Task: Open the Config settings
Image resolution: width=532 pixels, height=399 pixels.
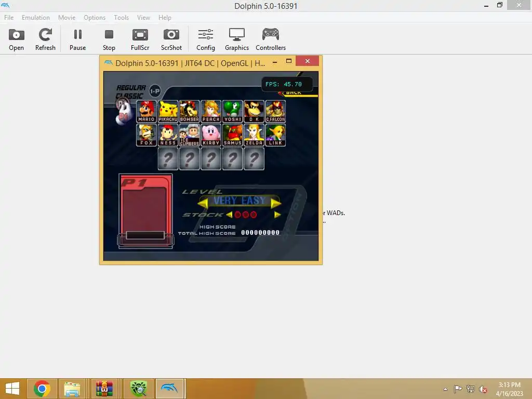Action: pyautogui.click(x=206, y=39)
